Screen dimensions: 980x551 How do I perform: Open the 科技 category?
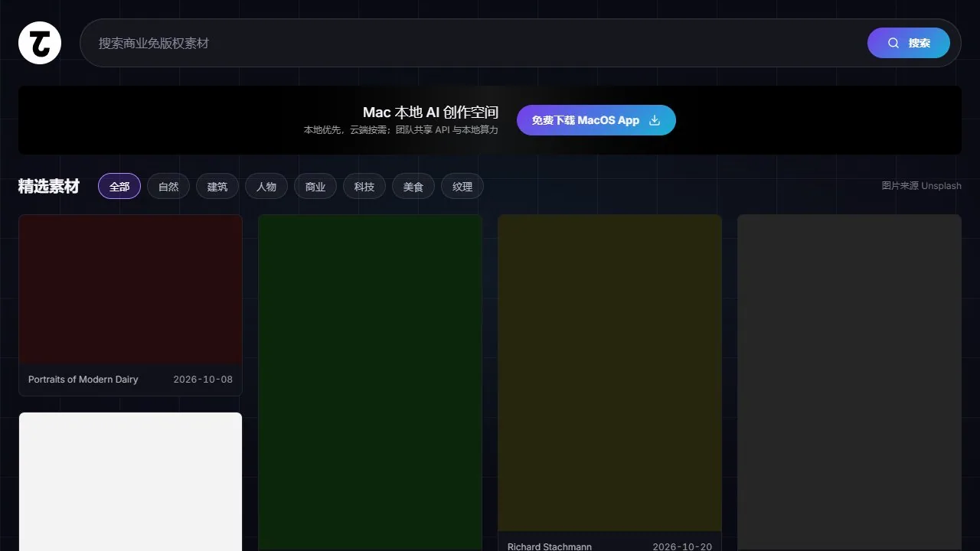364,187
